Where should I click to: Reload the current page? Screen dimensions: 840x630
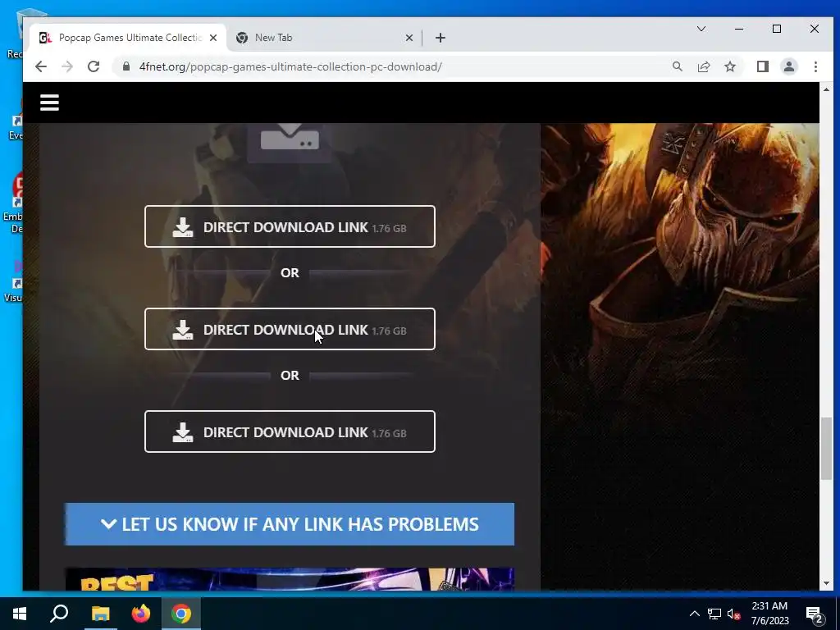[94, 66]
